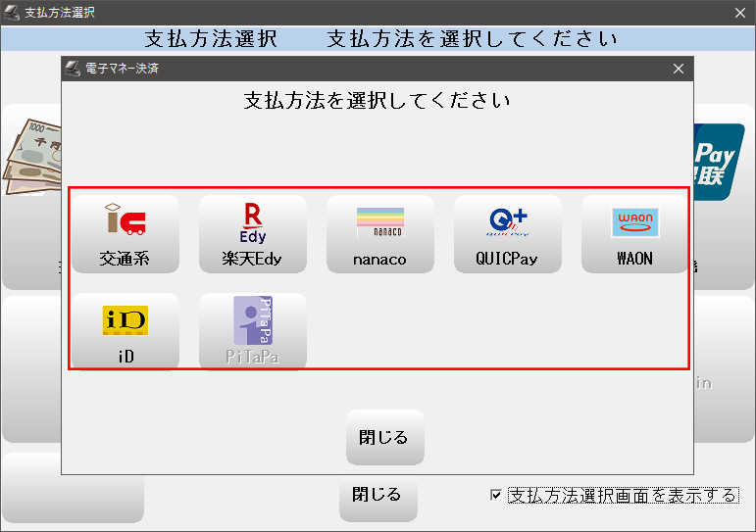Click the 電子マネー決済 title bar icon
Viewport: 756px width, 532px height.
click(x=72, y=69)
